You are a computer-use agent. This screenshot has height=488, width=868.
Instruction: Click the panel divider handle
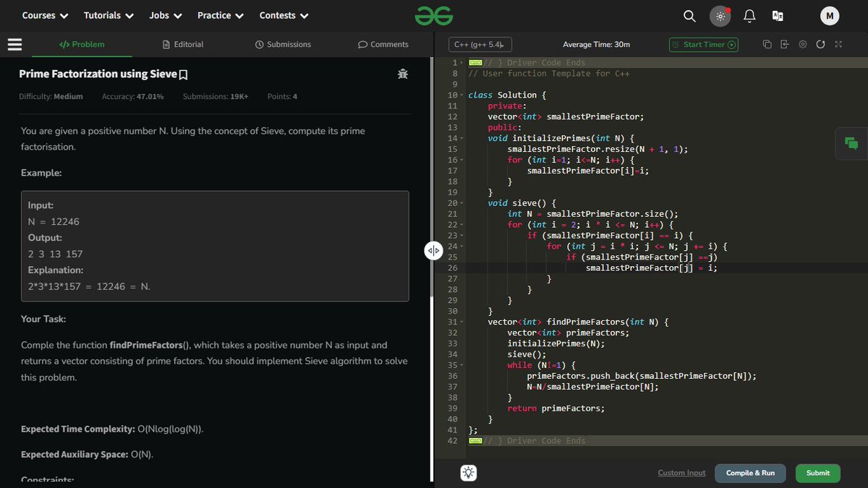click(x=433, y=250)
